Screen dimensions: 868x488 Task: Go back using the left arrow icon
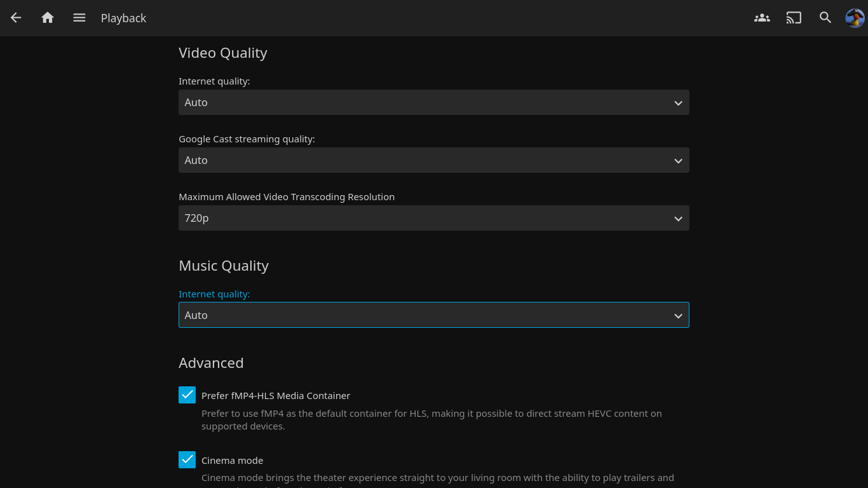click(16, 18)
